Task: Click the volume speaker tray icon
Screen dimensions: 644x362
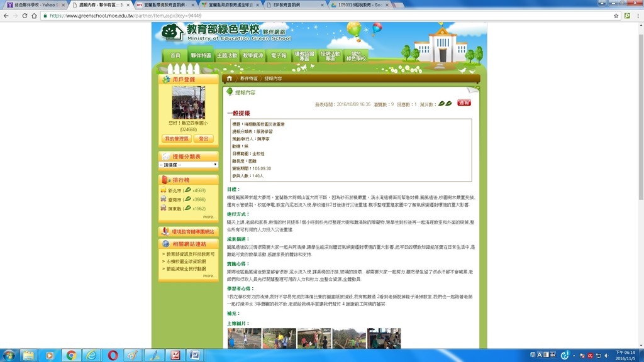Action: pos(606,356)
